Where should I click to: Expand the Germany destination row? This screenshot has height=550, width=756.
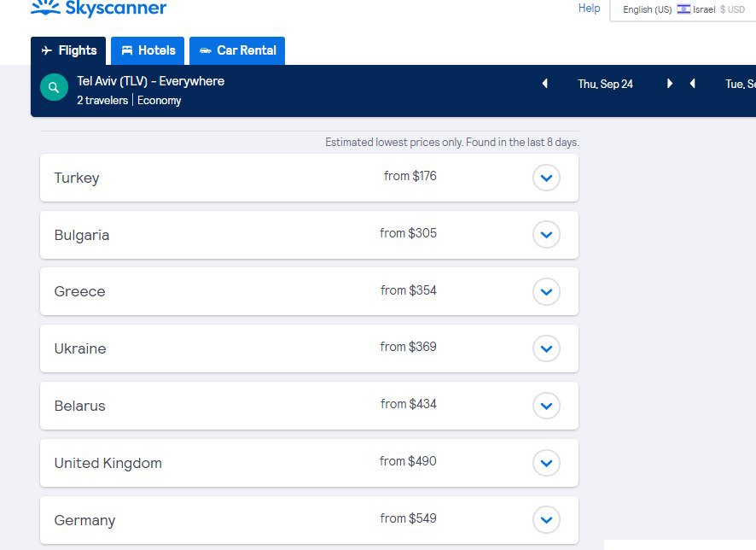546,519
